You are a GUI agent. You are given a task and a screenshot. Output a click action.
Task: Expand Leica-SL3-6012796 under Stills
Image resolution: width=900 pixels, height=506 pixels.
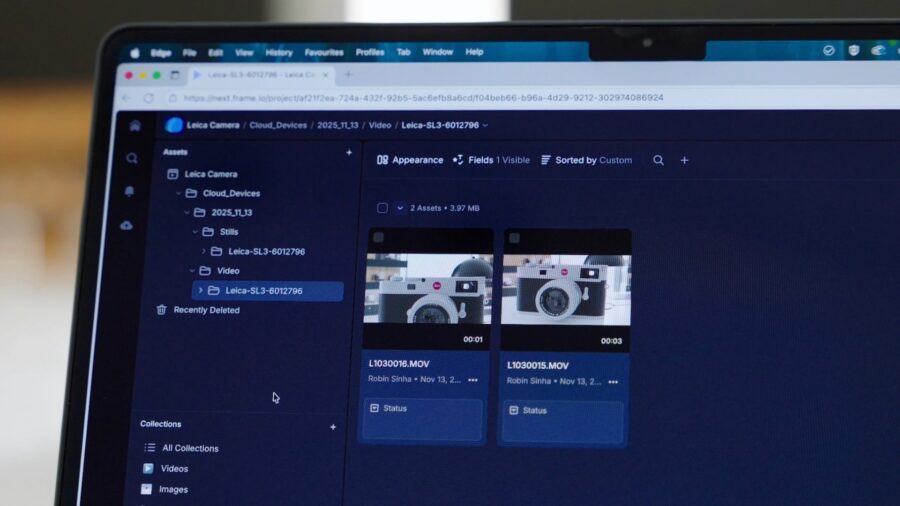[203, 251]
